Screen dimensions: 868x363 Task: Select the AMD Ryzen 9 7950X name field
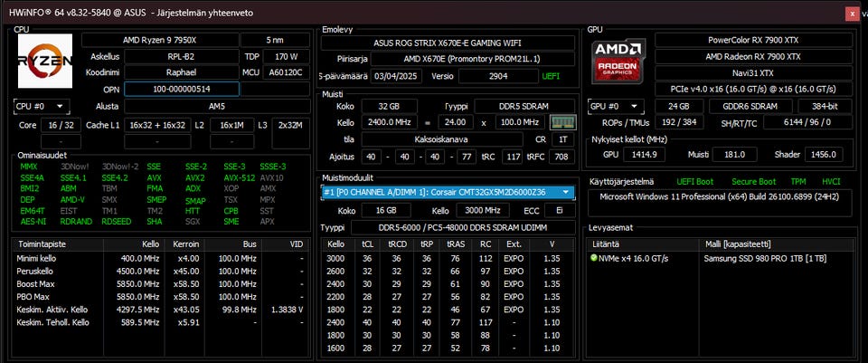point(160,40)
